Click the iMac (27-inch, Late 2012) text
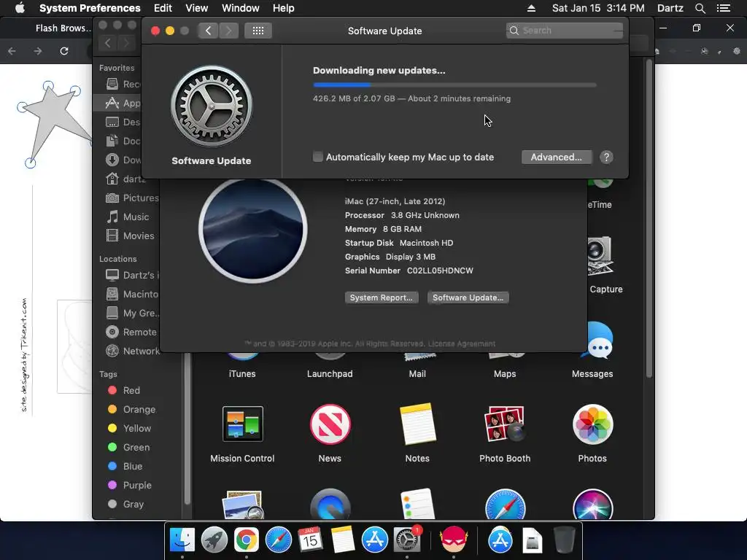 pyautogui.click(x=395, y=201)
